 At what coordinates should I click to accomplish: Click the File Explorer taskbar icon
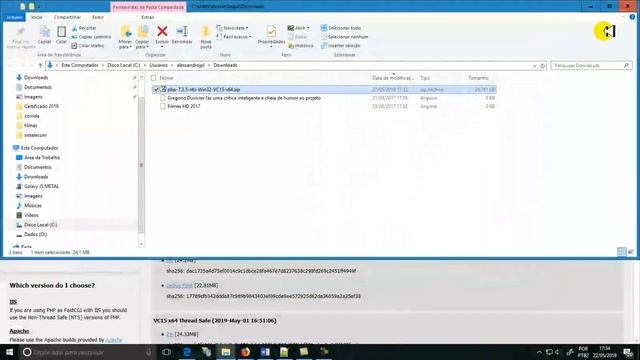coord(226,352)
